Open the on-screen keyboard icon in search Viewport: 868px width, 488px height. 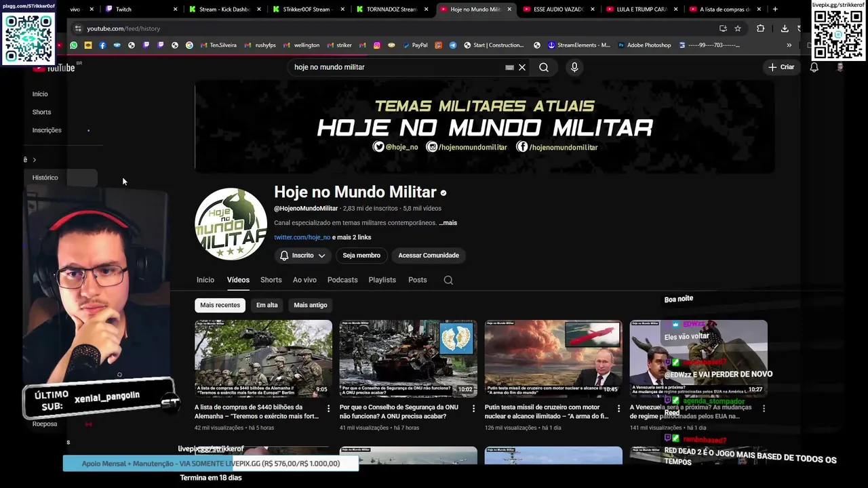coord(509,67)
